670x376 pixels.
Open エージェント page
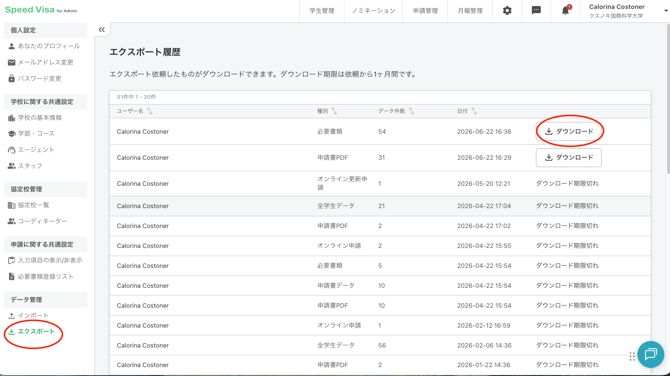pos(31,150)
